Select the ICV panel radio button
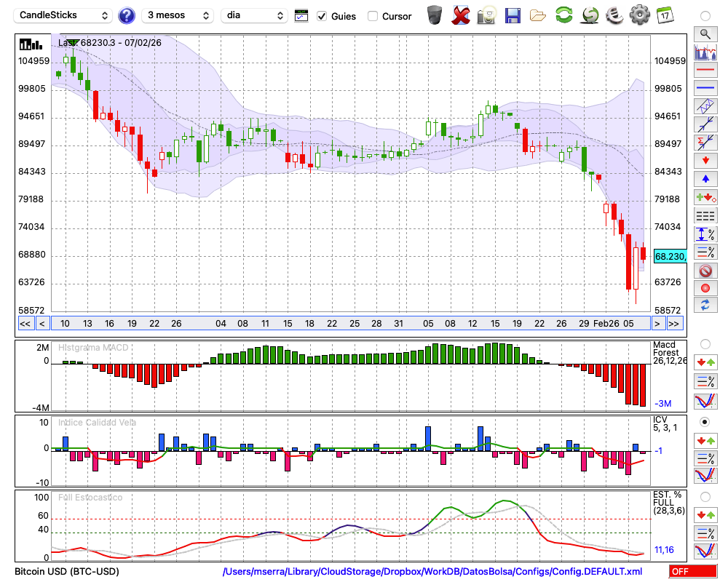The image size is (728, 582). pos(705,422)
